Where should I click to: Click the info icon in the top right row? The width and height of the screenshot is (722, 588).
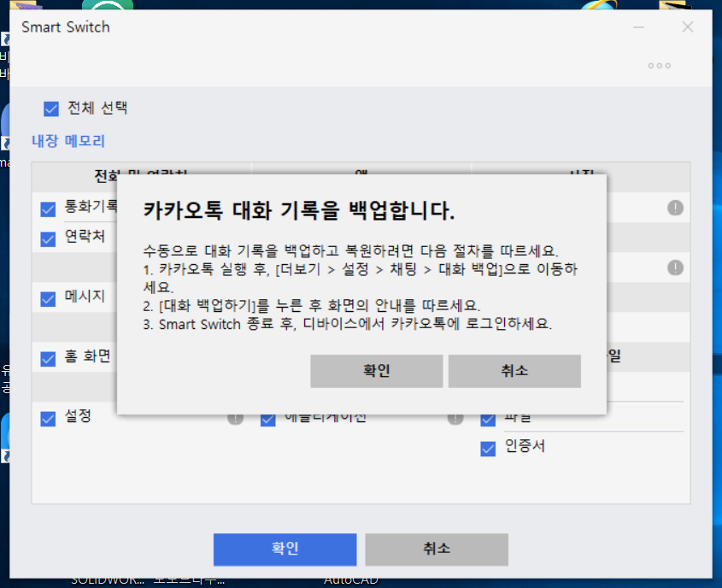[x=676, y=208]
